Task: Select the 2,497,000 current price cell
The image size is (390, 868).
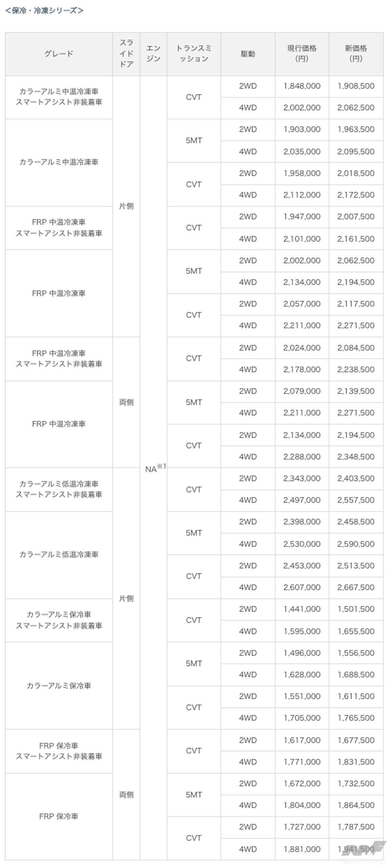Action: [302, 500]
